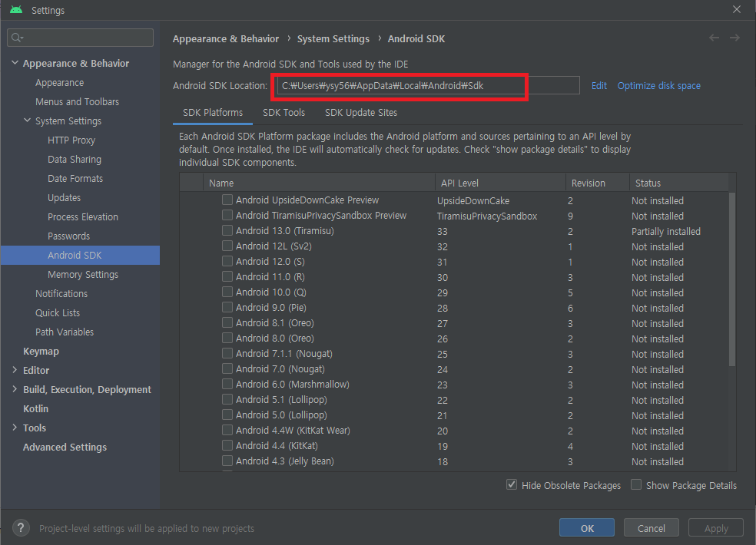
Task: Check Android 10.0 (Q) checkbox
Action: coord(227,292)
